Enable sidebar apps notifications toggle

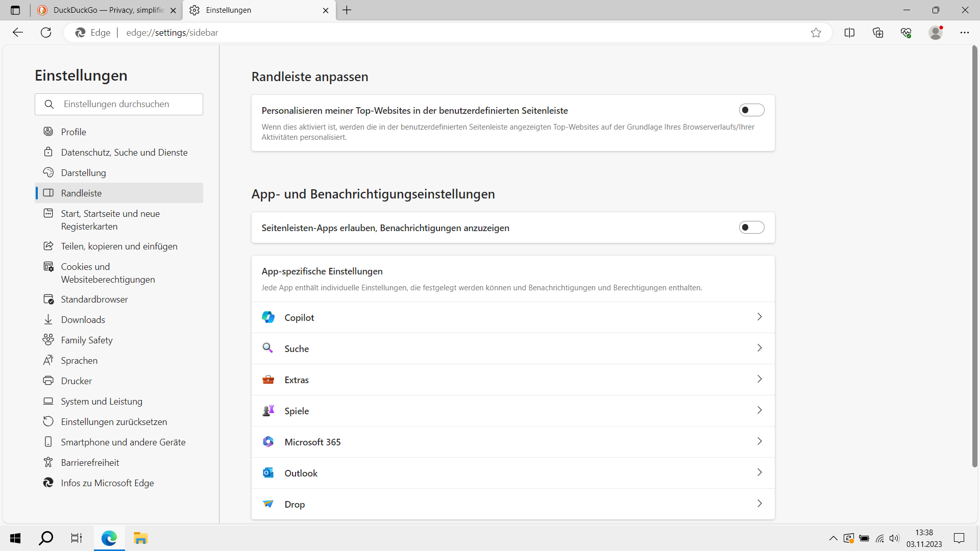pyautogui.click(x=751, y=228)
